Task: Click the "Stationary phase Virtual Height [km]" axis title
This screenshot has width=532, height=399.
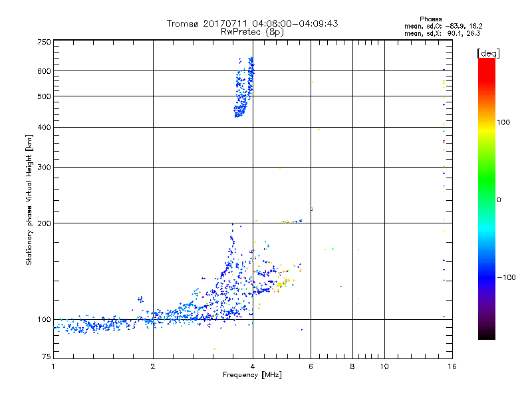Action: (x=29, y=199)
